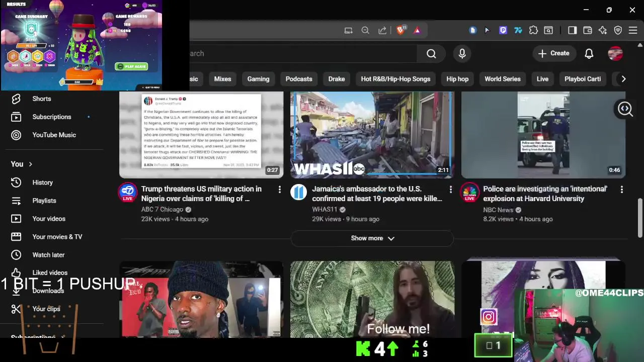Expand news shelf with Show more

(x=372, y=238)
